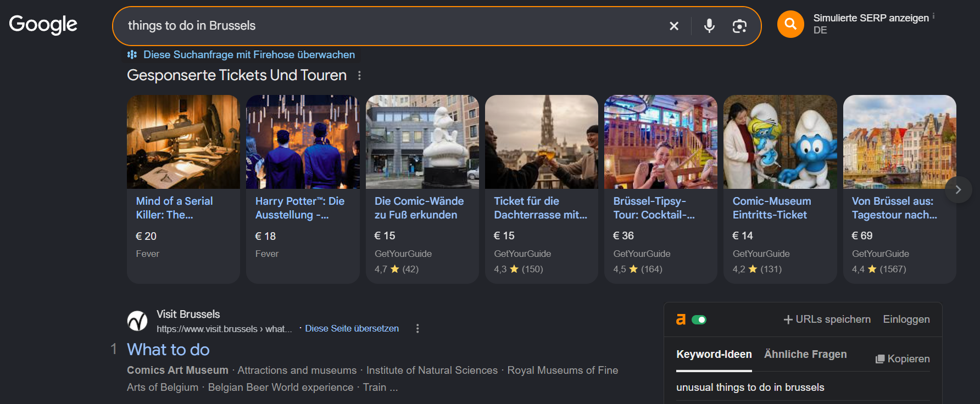Viewport: 980px width, 404px height.
Task: Open the Mind of a Serial Killer thumbnail
Action: coord(183,142)
